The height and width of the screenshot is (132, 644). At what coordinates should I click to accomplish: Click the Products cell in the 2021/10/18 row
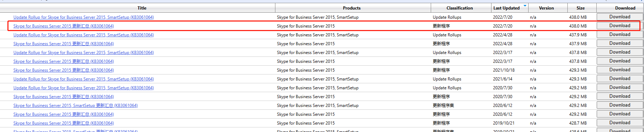306,70
